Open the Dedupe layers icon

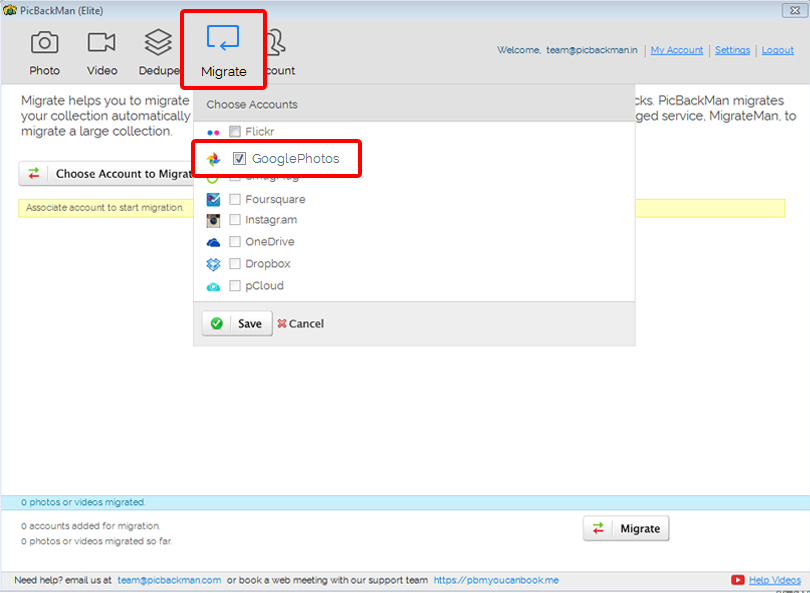(x=158, y=43)
